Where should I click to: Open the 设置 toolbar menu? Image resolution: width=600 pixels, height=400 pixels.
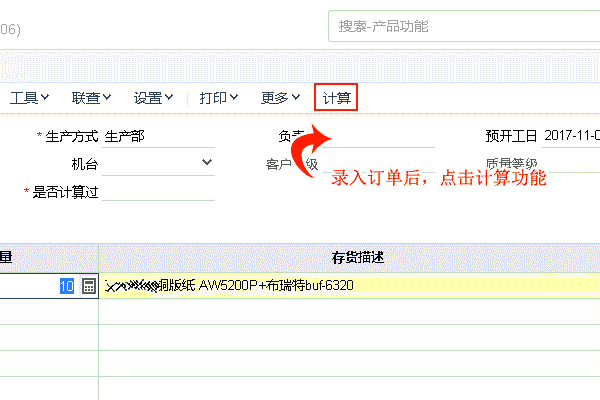click(x=153, y=97)
